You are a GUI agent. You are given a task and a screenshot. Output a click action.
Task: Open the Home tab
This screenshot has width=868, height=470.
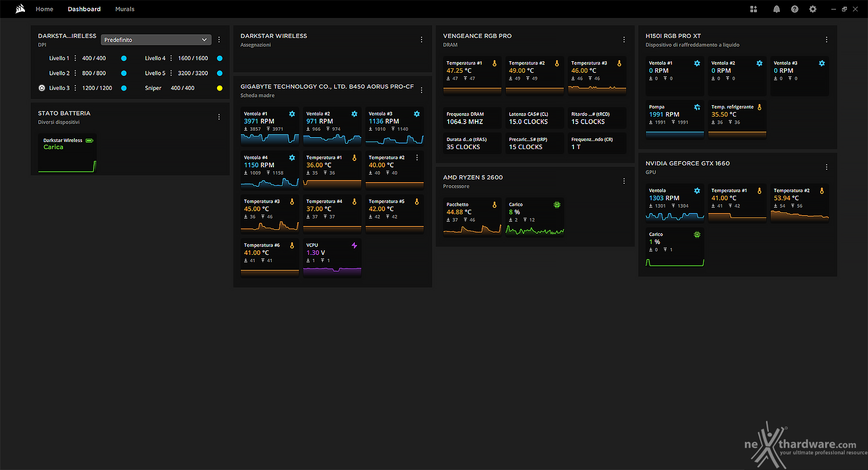pyautogui.click(x=44, y=9)
